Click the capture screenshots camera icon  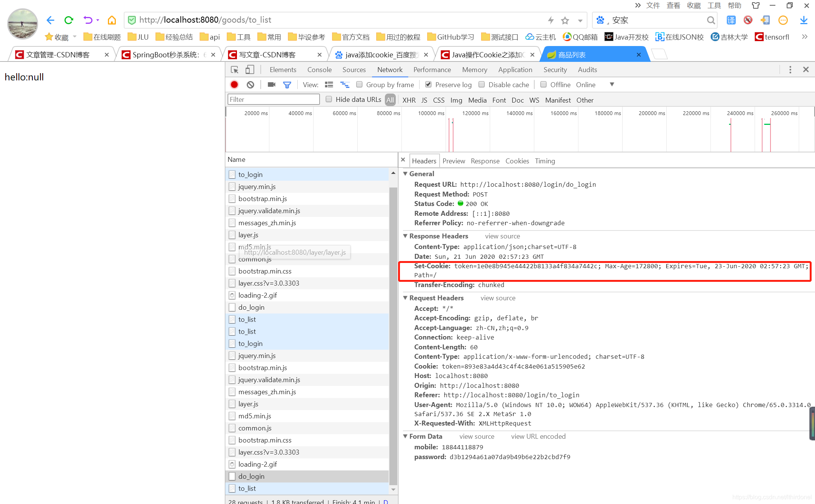coord(271,85)
